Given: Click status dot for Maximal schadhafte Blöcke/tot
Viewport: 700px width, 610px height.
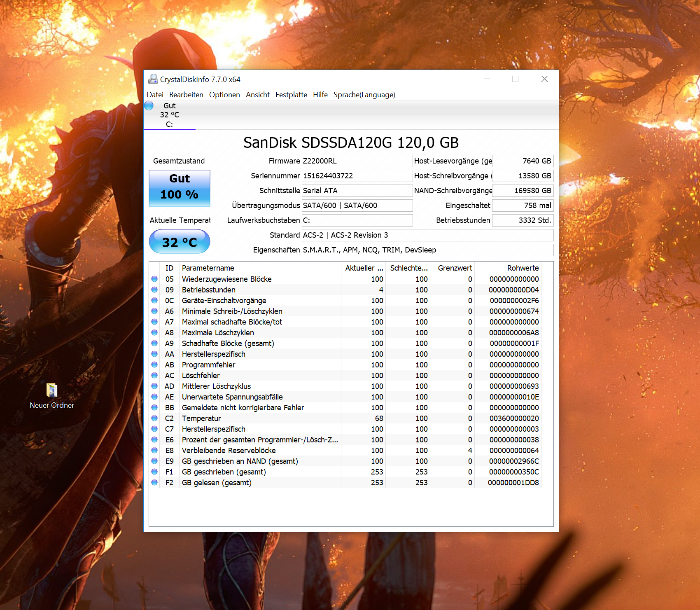Looking at the screenshot, I should [154, 322].
